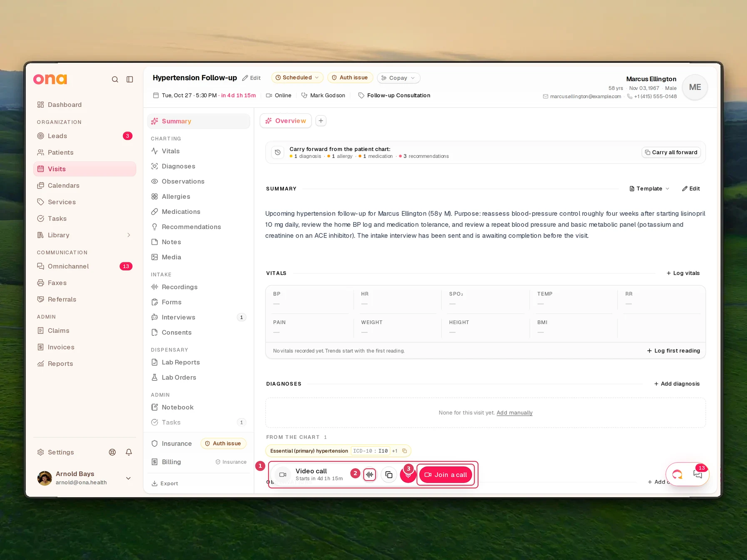Image resolution: width=747 pixels, height=560 pixels.
Task: Click the Log vitals button
Action: [x=683, y=273]
